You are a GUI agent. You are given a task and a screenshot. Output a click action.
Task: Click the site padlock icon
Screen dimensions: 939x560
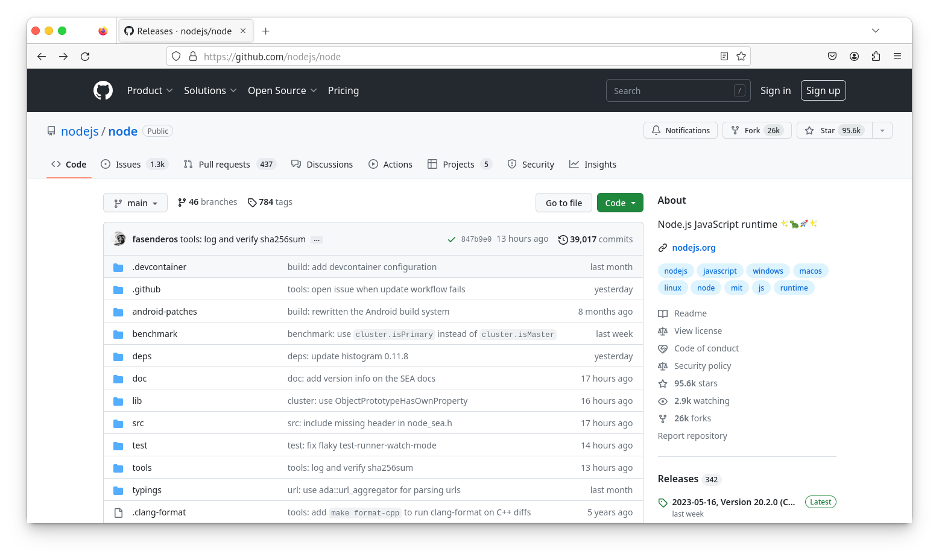[x=193, y=57]
